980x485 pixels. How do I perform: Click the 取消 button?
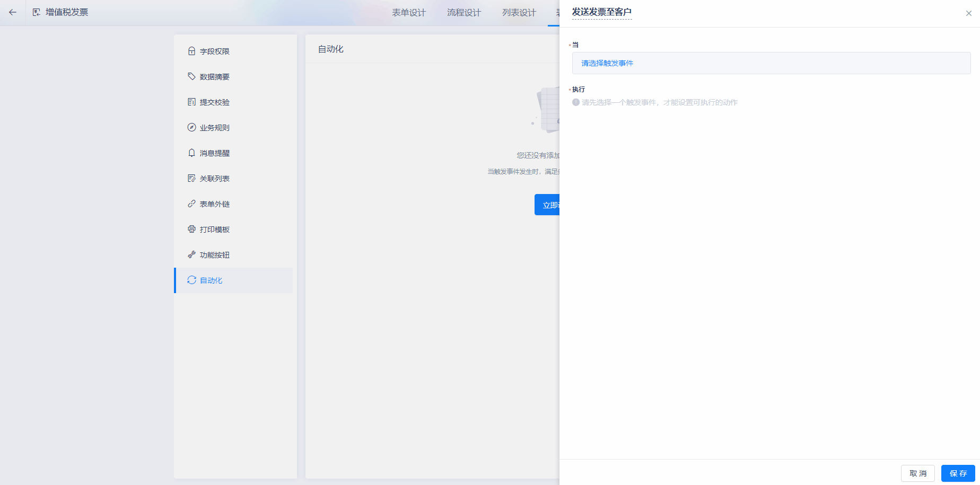[917, 473]
